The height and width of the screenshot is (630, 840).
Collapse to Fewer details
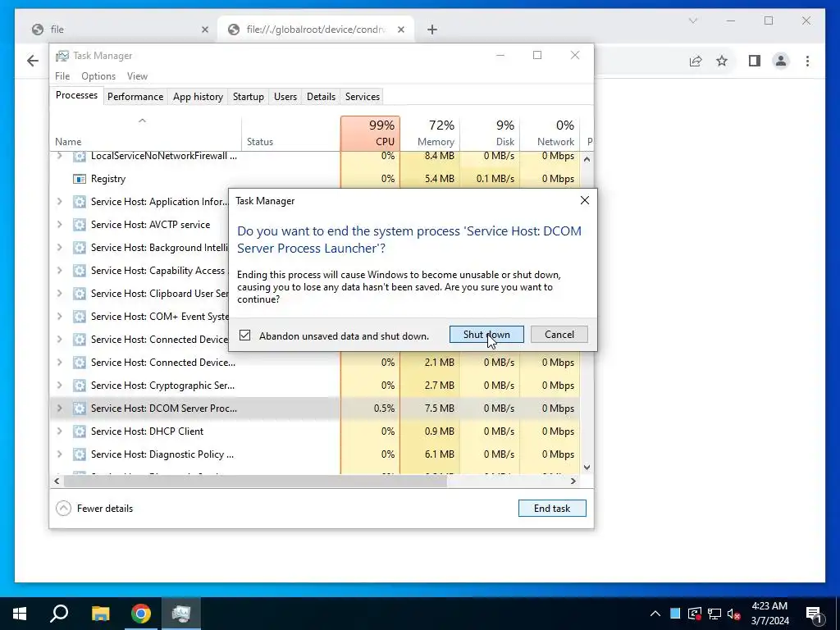coord(95,508)
